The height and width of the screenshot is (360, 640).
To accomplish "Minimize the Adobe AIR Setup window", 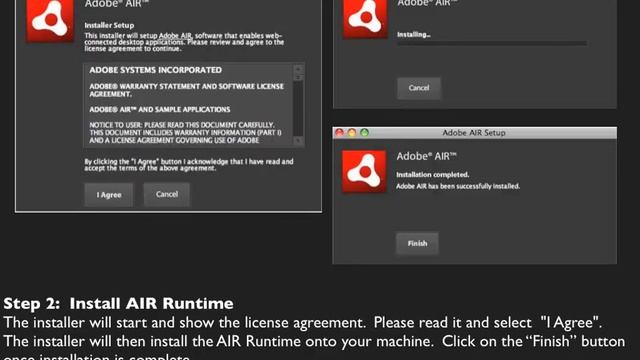I will [352, 132].
